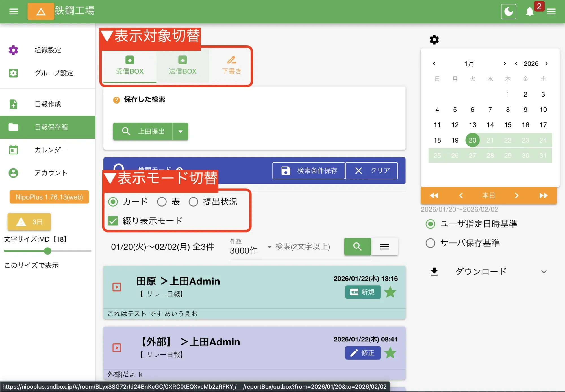Image resolution: width=565 pixels, height=392 pixels.
Task: Expand the 上田提出 saved search dropdown
Action: pos(181,132)
